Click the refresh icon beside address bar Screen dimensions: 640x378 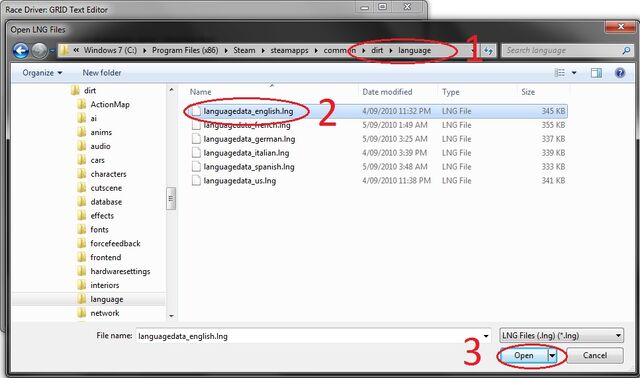coord(488,51)
